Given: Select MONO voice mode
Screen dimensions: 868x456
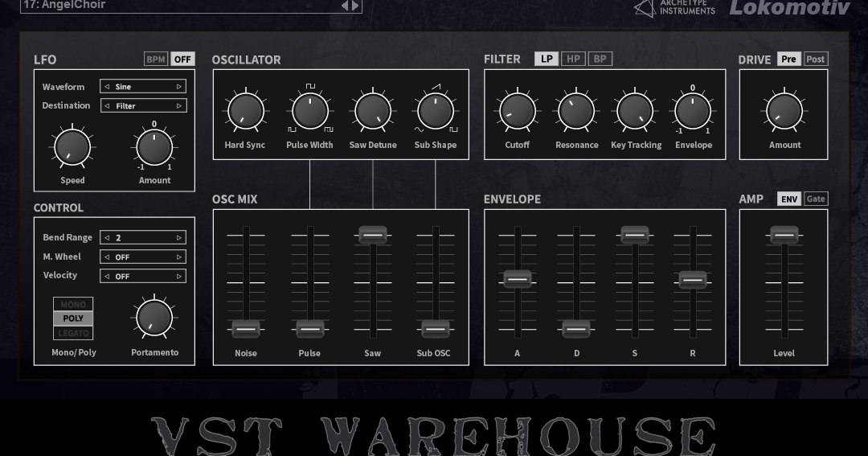Looking at the screenshot, I should point(73,304).
